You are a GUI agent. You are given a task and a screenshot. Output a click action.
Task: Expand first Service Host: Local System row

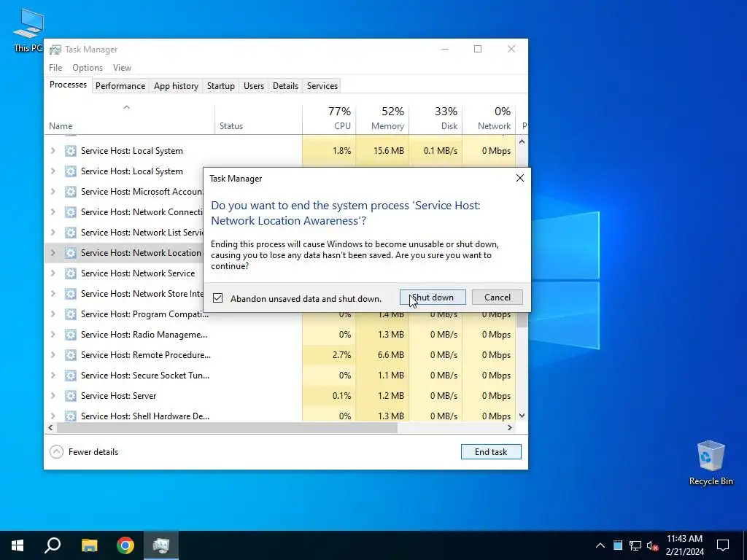tap(53, 150)
